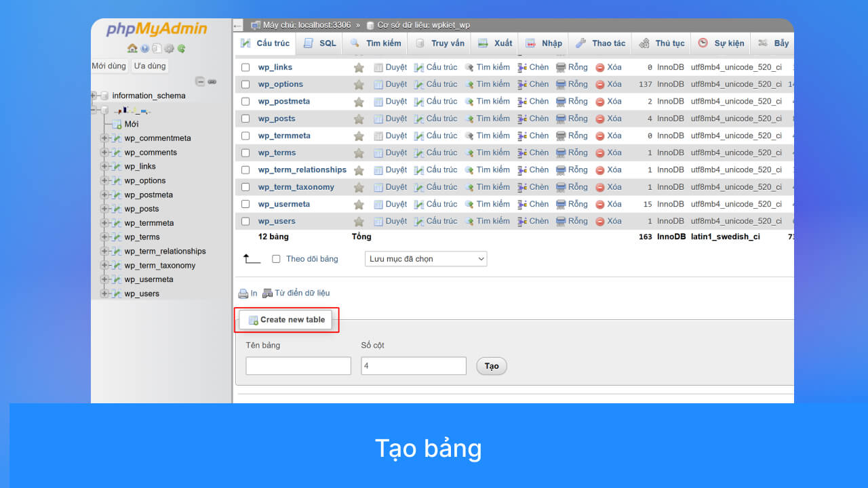Expand wp_termmeta in navigation tree
This screenshot has height=488, width=868.
coord(104,223)
